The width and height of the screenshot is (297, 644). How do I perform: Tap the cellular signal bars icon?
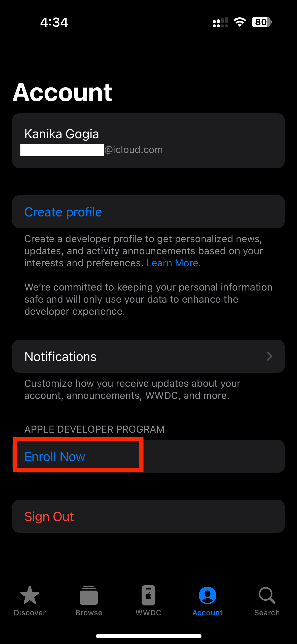coord(220,22)
